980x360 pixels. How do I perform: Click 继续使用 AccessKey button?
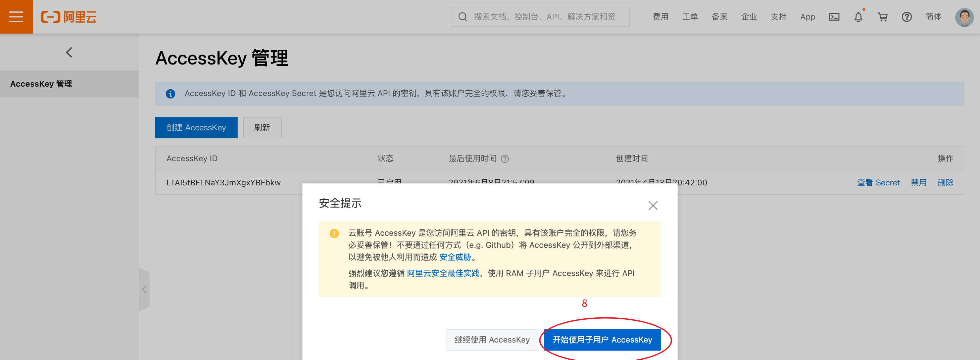tap(492, 340)
